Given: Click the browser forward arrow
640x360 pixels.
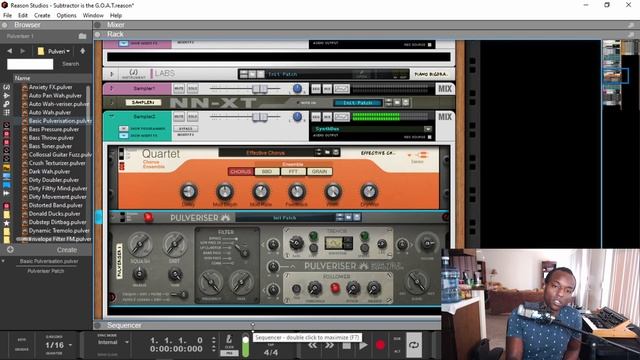Looking at the screenshot, I should pyautogui.click(x=23, y=51).
